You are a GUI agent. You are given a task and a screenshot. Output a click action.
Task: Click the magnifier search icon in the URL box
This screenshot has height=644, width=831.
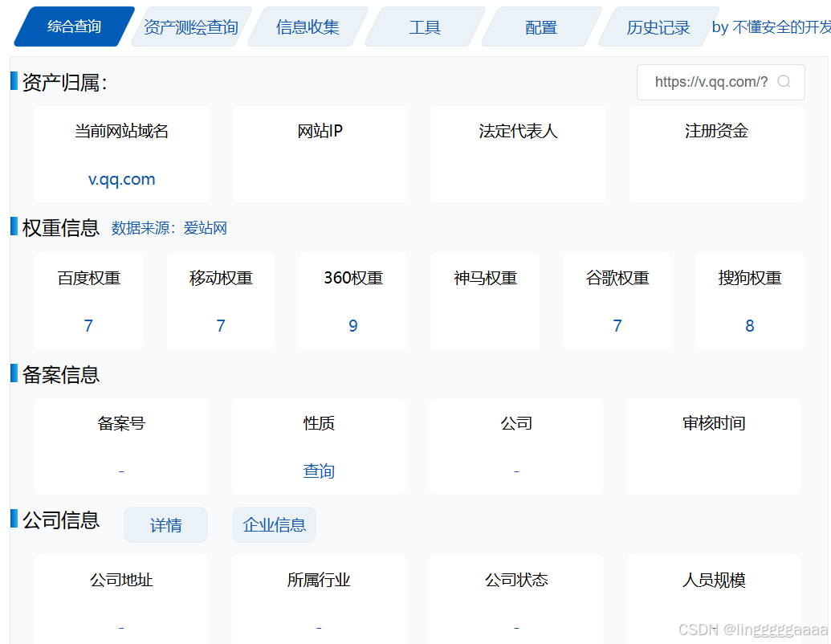coord(784,82)
